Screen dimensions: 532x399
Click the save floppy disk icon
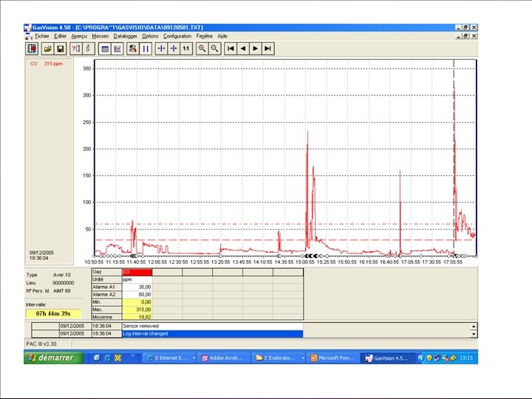[x=61, y=48]
